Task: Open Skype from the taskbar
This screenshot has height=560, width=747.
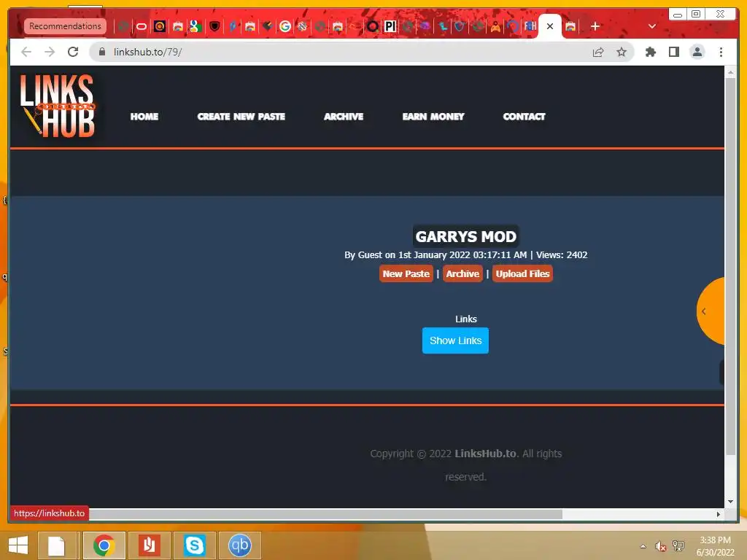Action: click(x=195, y=545)
